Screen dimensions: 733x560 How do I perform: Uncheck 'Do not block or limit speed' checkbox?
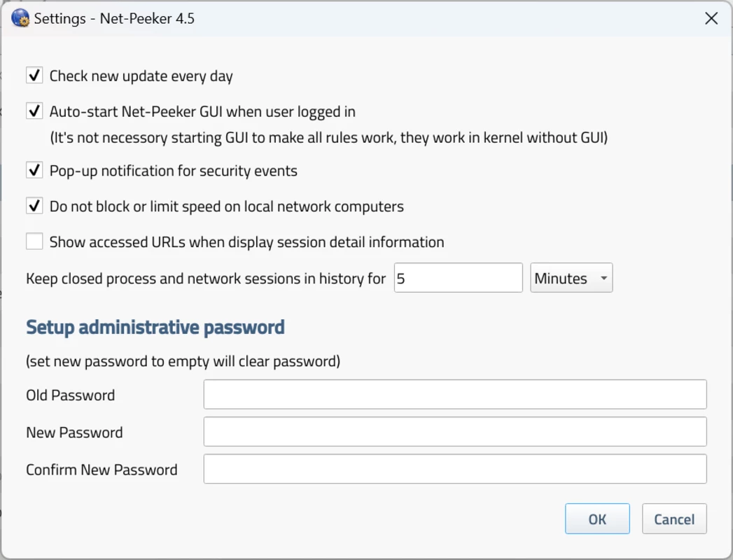point(34,206)
